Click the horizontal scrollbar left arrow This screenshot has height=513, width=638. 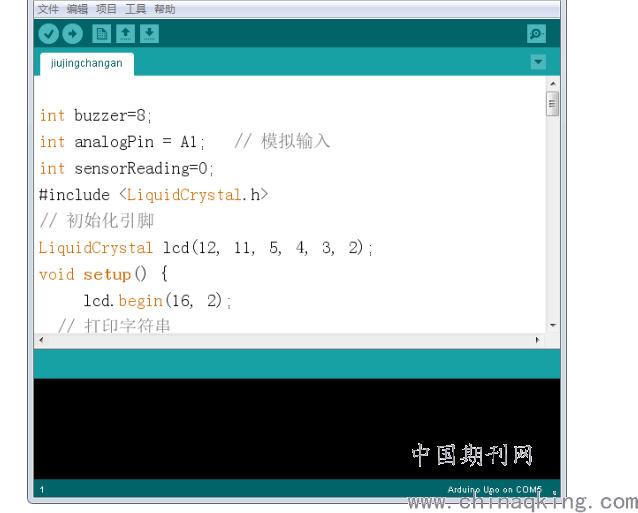(41, 340)
